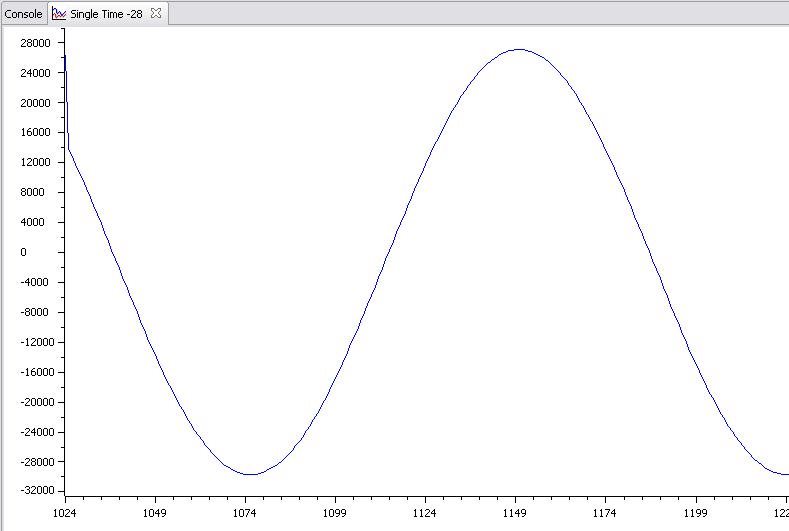
Task: Click the 24000 y-axis label
Action: pyautogui.click(x=35, y=73)
